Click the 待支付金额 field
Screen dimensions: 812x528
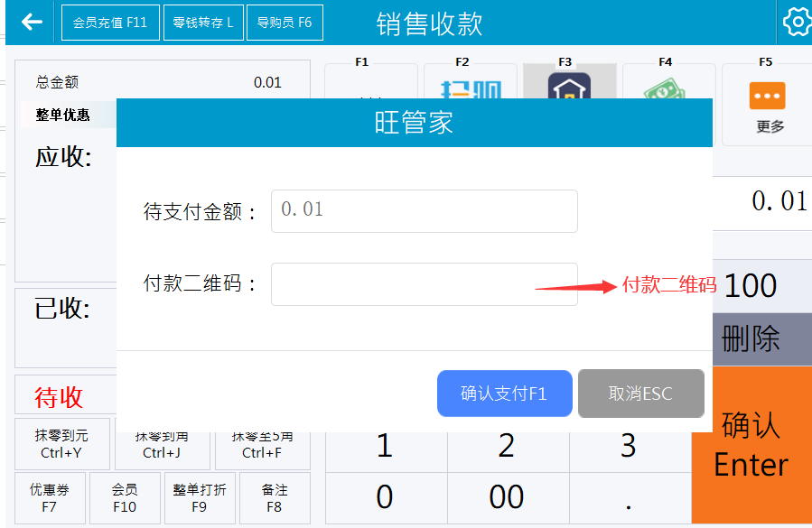(424, 210)
